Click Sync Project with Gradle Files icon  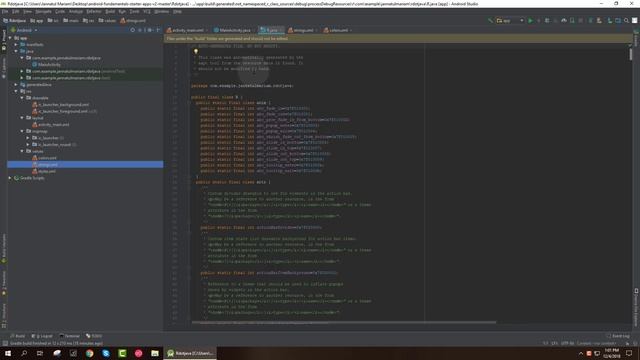click(590, 20)
